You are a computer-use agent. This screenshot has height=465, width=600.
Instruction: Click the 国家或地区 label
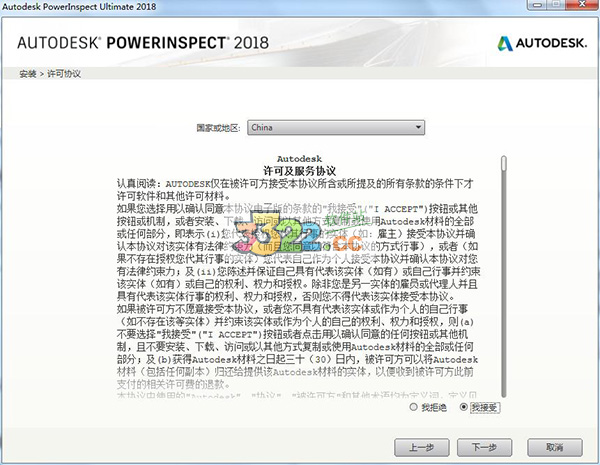point(218,128)
